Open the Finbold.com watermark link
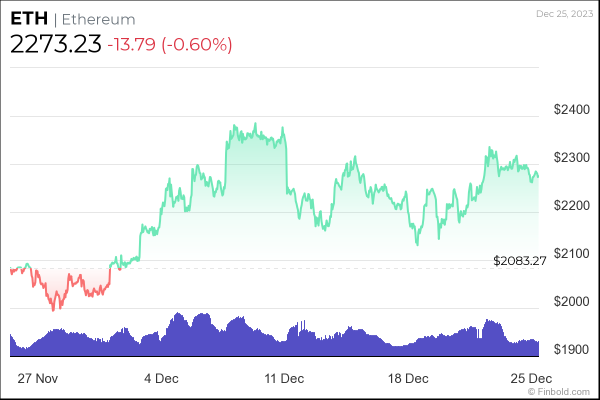Image resolution: width=600 pixels, height=400 pixels. pos(565,392)
